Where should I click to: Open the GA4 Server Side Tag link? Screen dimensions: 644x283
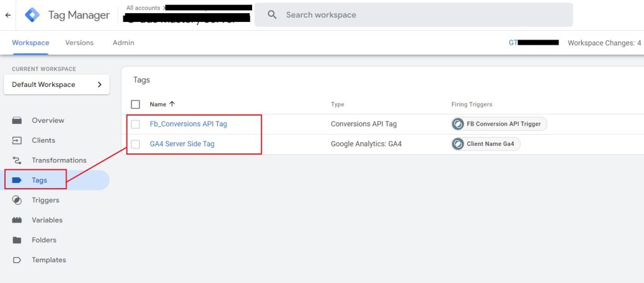182,144
